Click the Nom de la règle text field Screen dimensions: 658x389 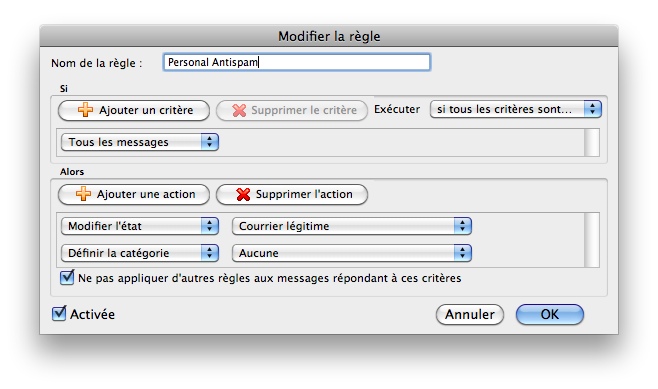[297, 62]
